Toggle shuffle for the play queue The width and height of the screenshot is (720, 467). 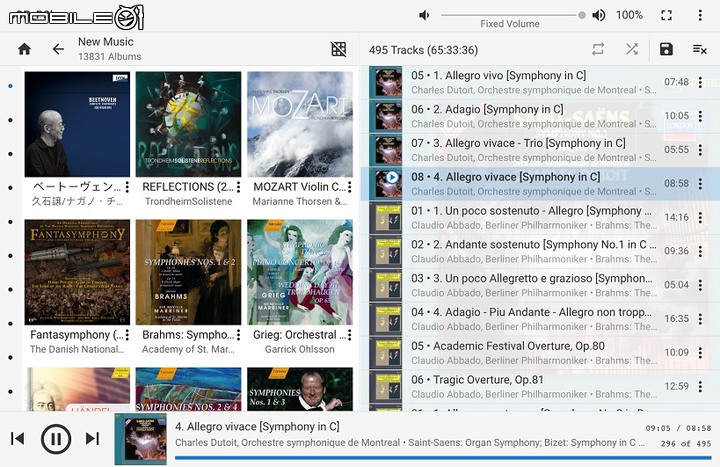tap(632, 49)
